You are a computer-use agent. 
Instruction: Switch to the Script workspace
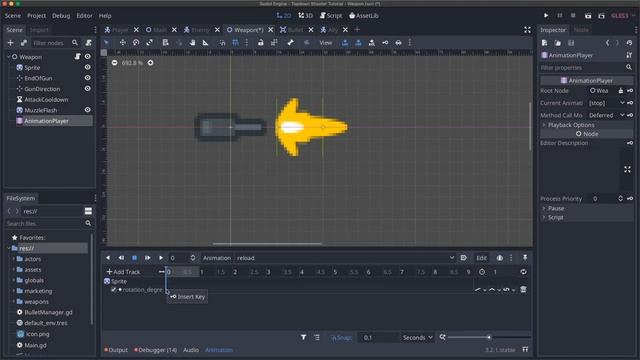tap(331, 16)
